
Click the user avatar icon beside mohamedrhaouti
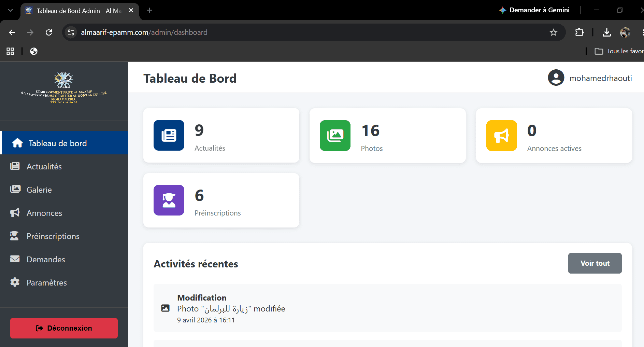pos(556,78)
